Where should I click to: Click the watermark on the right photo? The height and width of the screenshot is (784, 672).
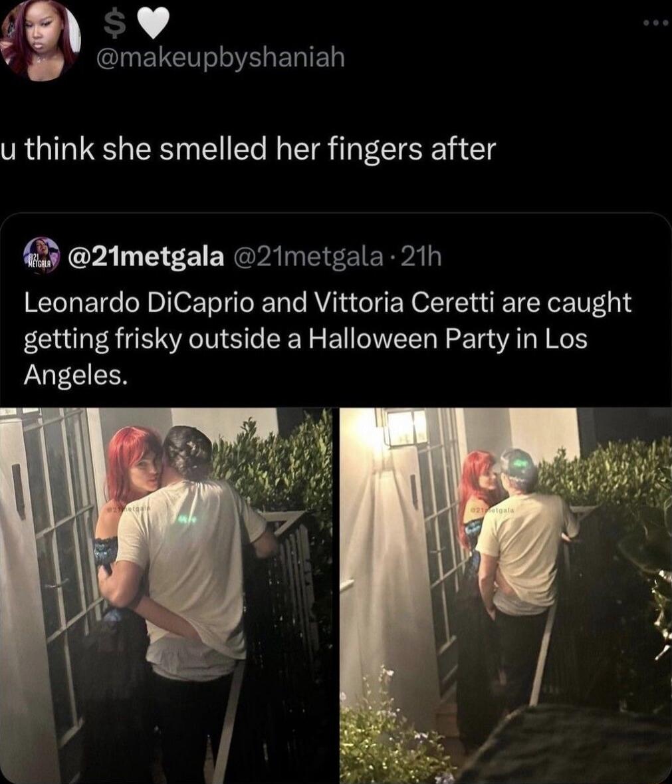(492, 511)
